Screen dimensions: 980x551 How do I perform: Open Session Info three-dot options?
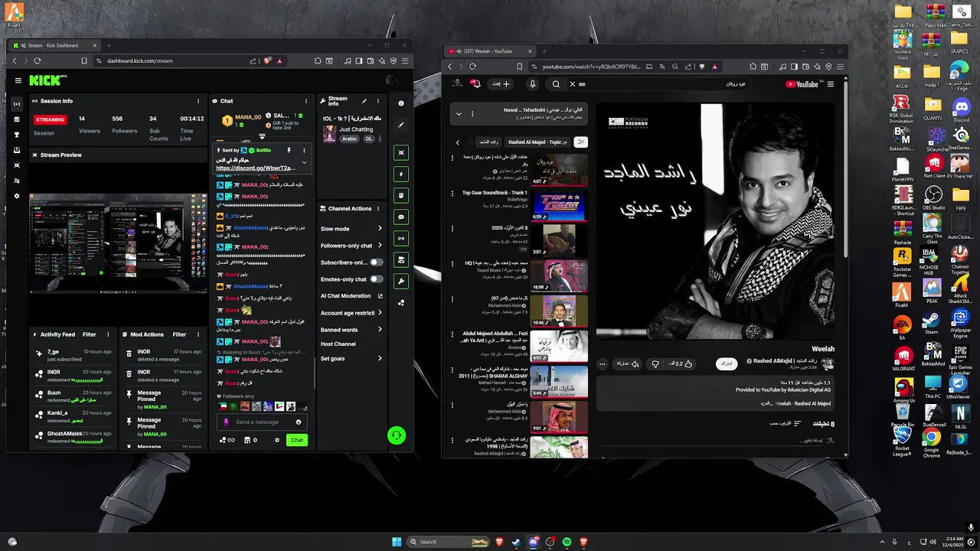click(x=198, y=101)
